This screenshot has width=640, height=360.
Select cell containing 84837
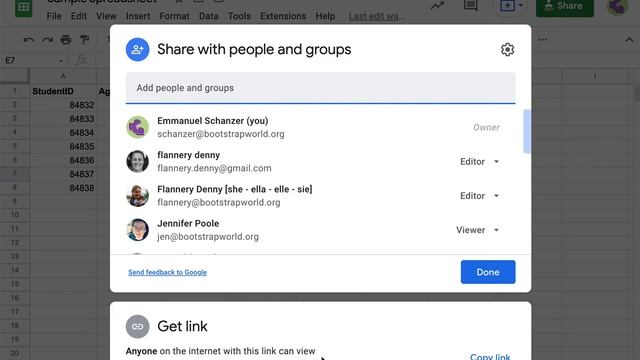click(63, 174)
